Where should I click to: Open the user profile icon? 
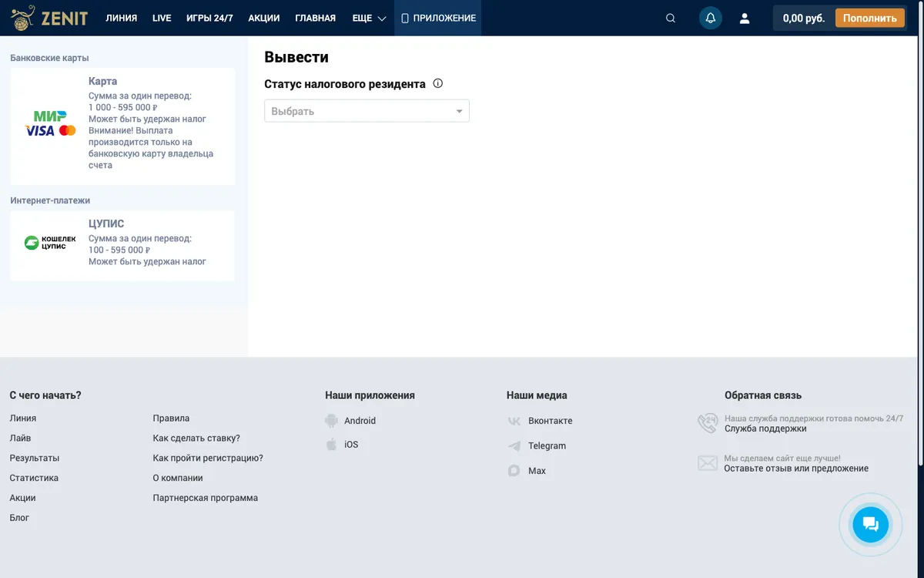[x=745, y=18]
